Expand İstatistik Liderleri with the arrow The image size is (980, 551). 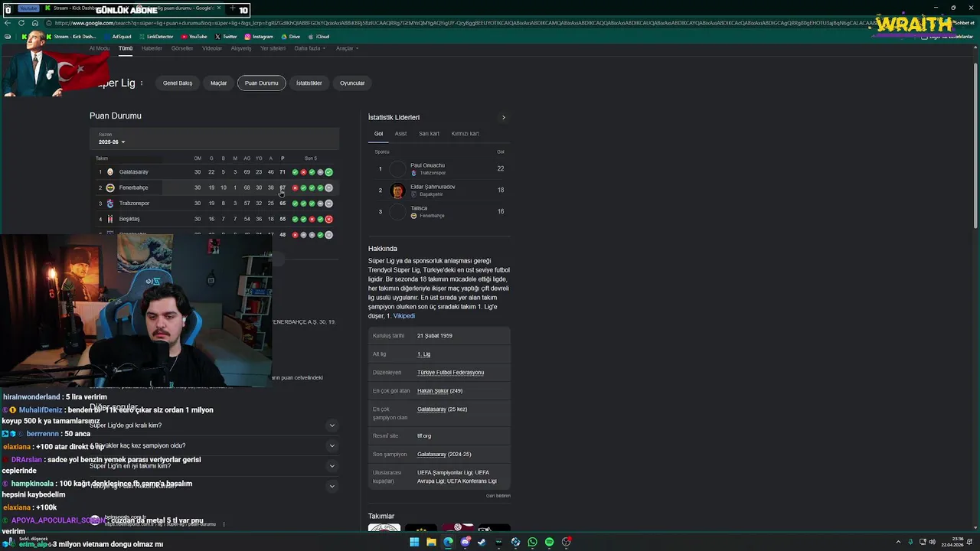click(503, 118)
